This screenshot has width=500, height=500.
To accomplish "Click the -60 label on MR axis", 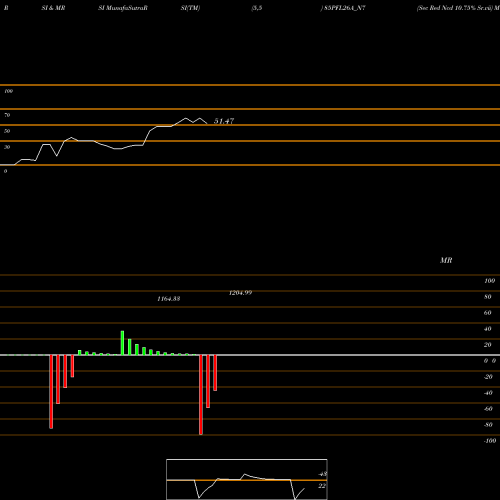I will pos(488,409).
